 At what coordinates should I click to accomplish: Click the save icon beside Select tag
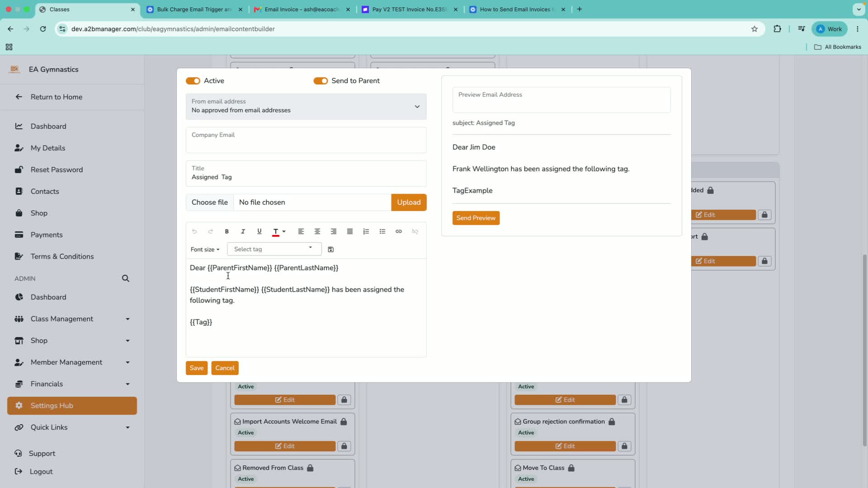point(330,249)
